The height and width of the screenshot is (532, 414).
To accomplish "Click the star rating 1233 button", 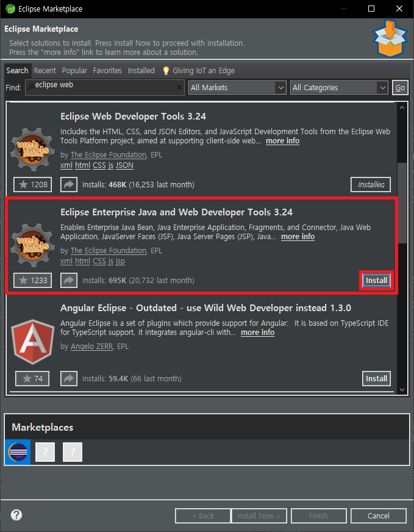I will pos(32,280).
